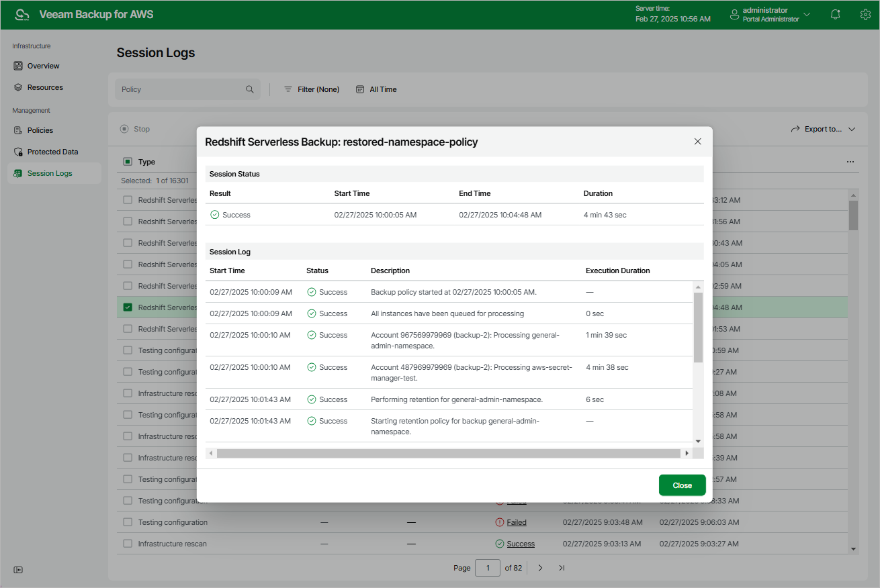Open Resources in the sidebar

click(x=45, y=87)
